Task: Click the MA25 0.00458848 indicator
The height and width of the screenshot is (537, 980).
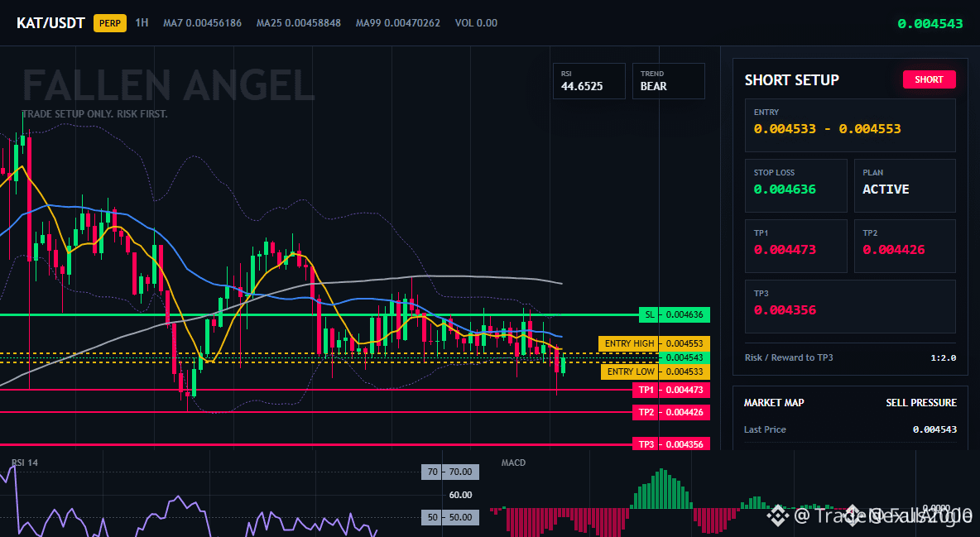Action: pos(299,23)
